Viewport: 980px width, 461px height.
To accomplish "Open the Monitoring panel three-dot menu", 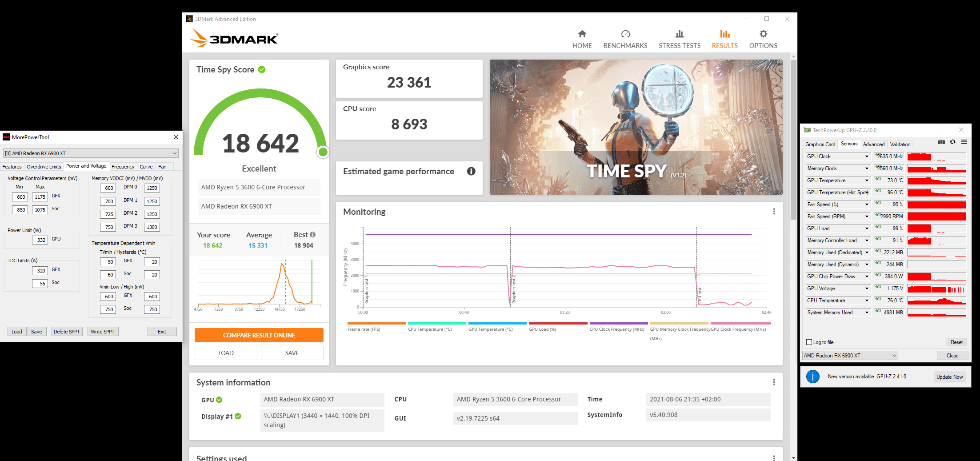I will pos(774,212).
